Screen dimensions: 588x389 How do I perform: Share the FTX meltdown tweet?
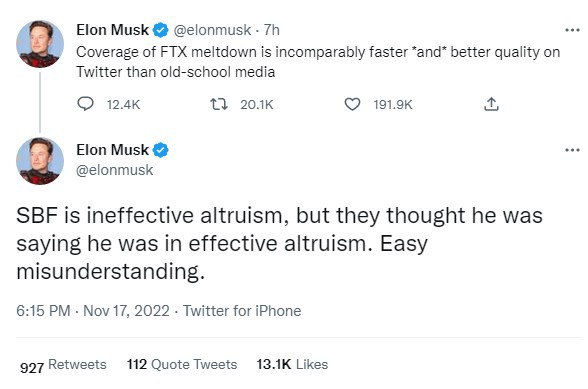pyautogui.click(x=491, y=104)
